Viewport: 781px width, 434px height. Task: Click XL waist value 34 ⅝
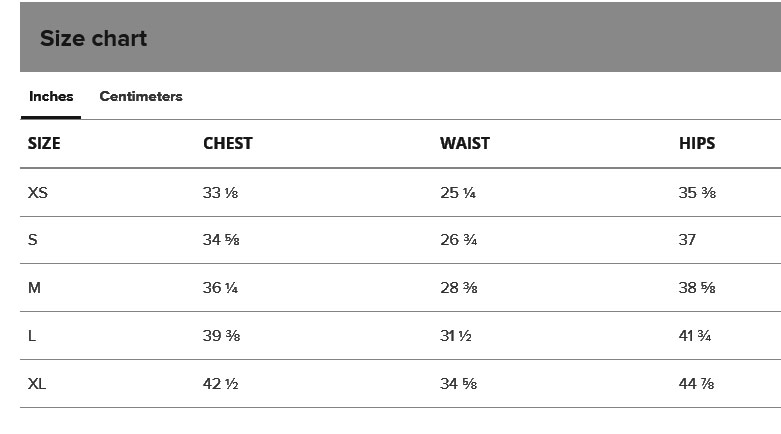(458, 384)
